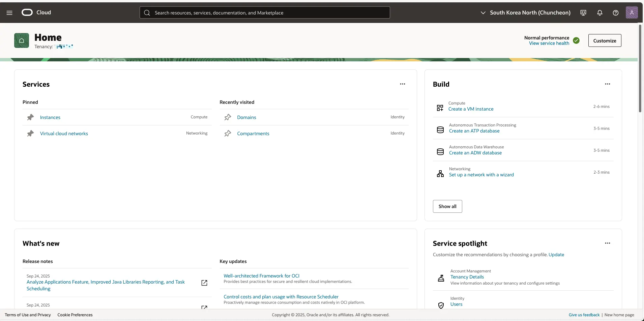Focus the search resources input field

click(265, 13)
